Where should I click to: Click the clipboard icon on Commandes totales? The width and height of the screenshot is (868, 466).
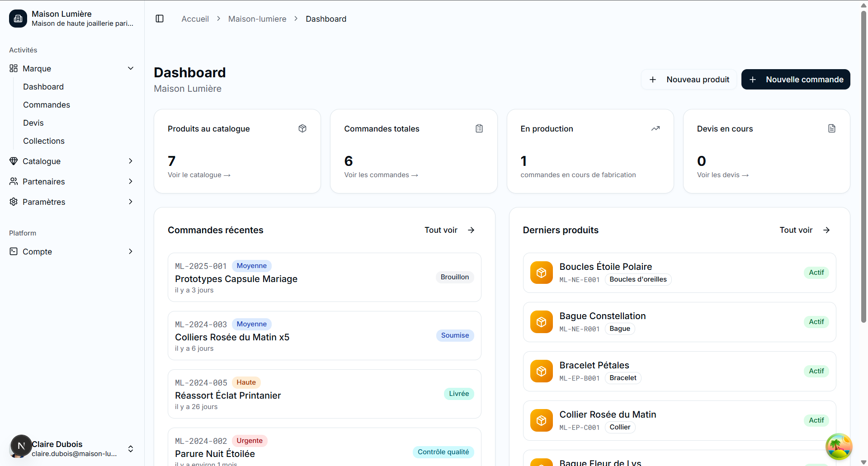(479, 128)
